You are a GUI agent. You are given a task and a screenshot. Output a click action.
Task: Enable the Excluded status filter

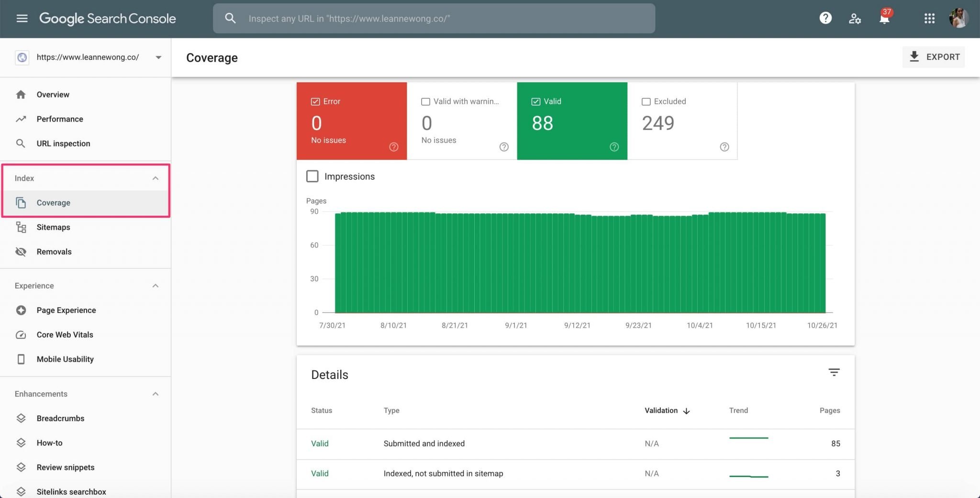point(646,101)
